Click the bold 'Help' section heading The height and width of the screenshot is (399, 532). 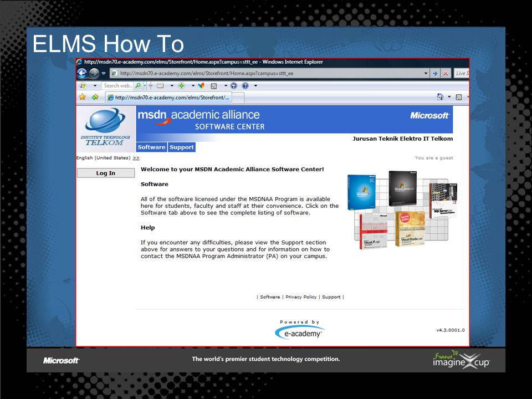(147, 228)
